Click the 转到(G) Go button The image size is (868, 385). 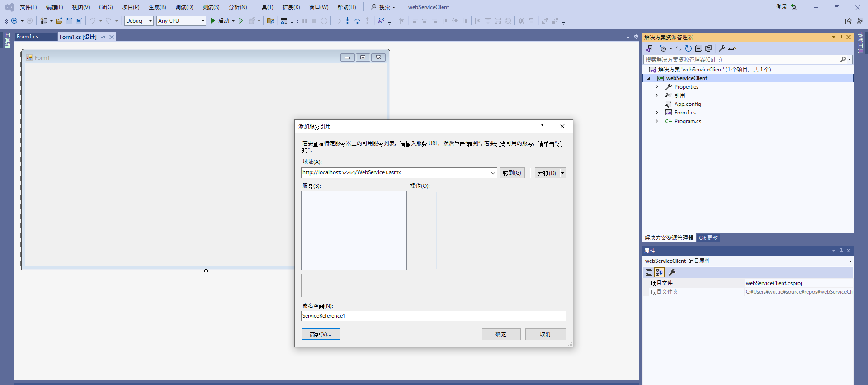coord(512,173)
